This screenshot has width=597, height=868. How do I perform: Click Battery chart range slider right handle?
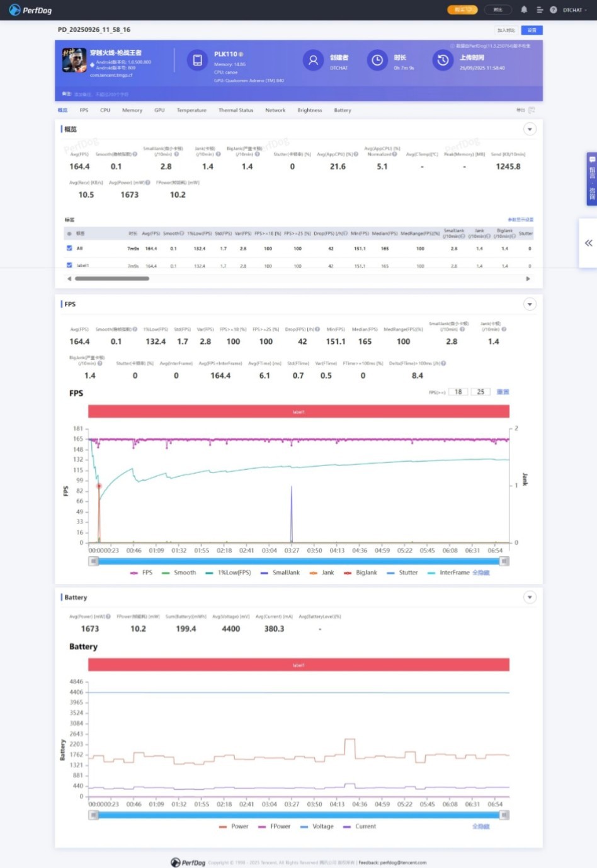pyautogui.click(x=504, y=815)
